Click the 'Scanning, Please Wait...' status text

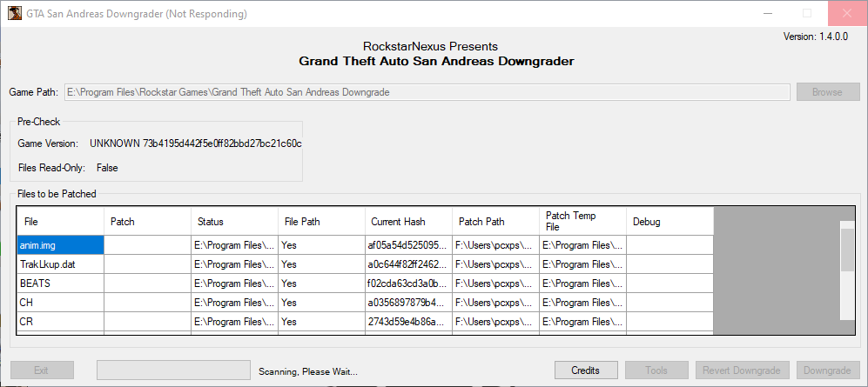click(308, 371)
